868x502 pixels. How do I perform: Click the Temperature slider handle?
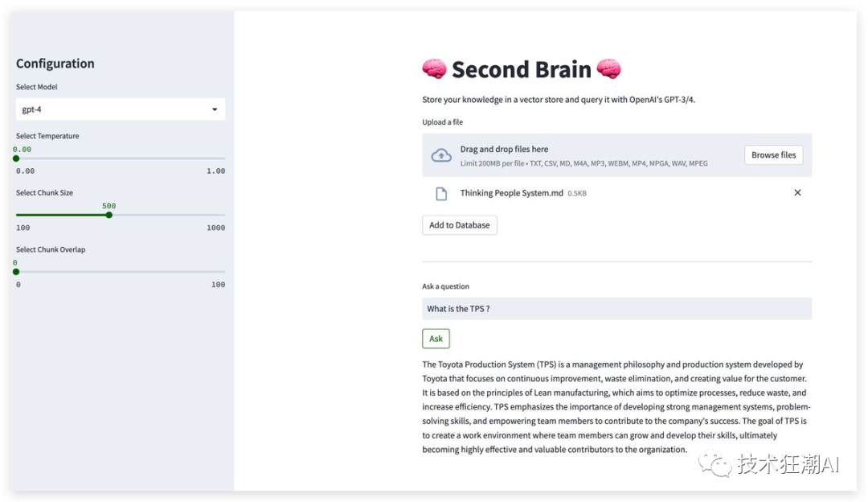pyautogui.click(x=16, y=158)
